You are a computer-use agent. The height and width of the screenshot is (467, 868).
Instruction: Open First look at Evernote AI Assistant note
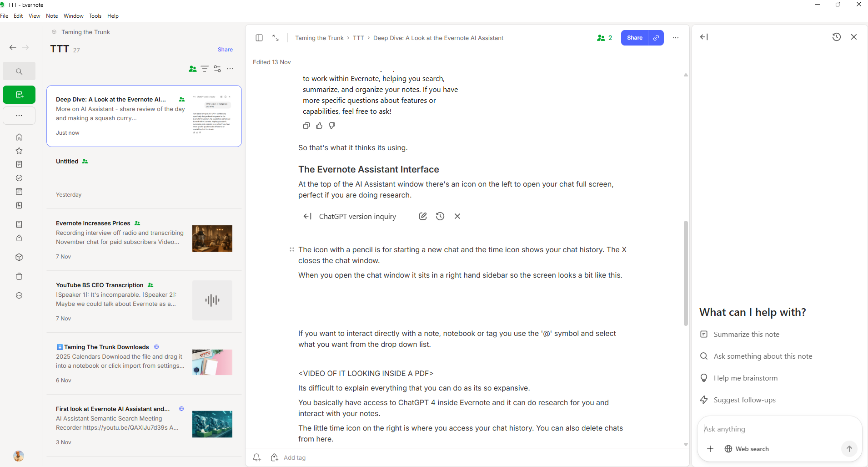[x=144, y=426]
